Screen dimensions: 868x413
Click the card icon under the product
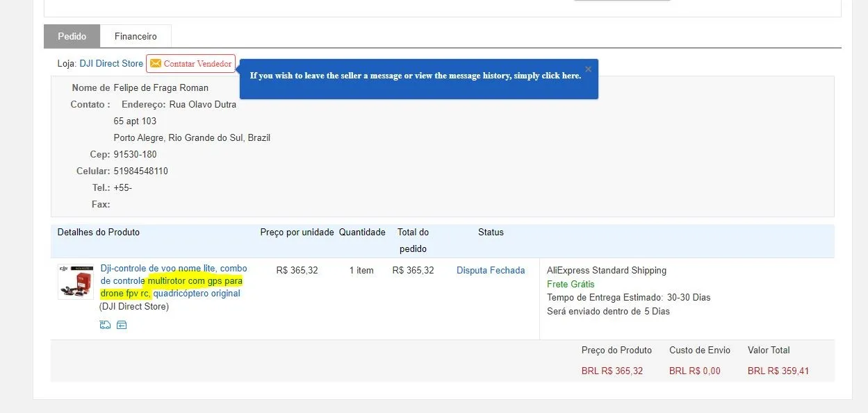pyautogui.click(x=122, y=324)
